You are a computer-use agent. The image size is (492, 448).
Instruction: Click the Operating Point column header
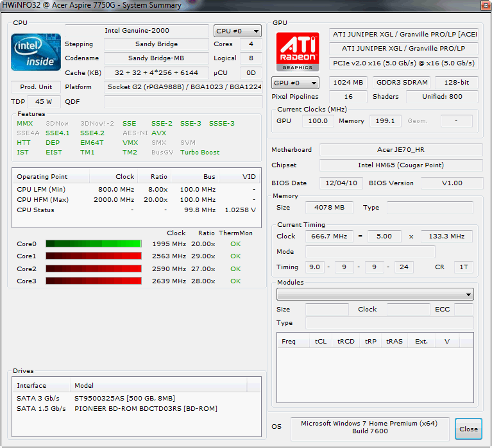click(x=51, y=176)
